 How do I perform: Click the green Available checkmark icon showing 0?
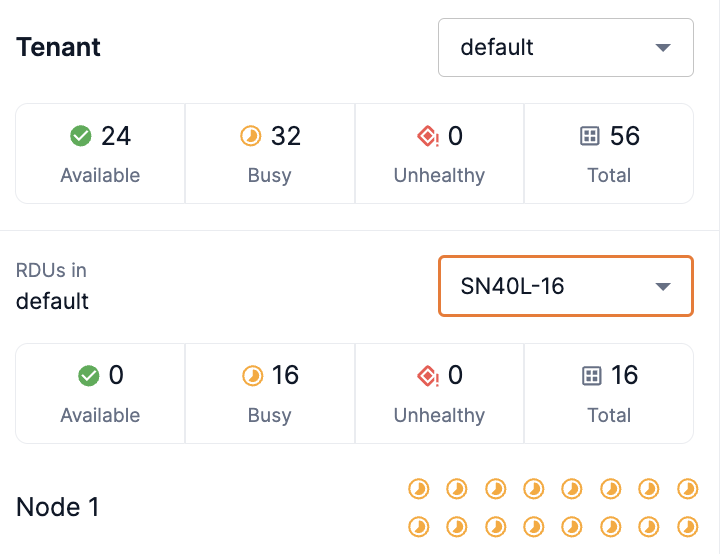[89, 375]
